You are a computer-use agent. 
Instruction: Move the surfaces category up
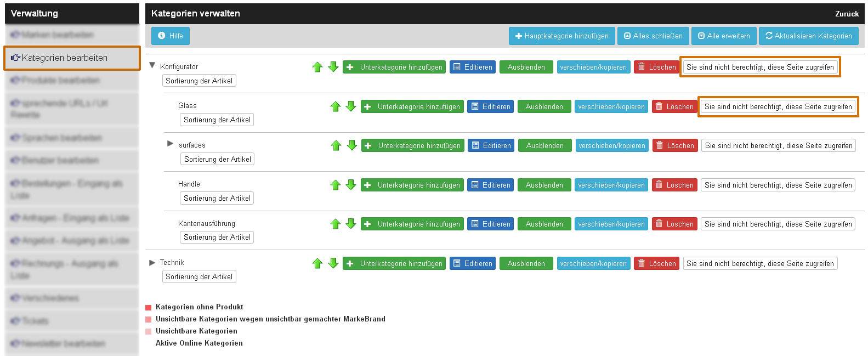(336, 145)
